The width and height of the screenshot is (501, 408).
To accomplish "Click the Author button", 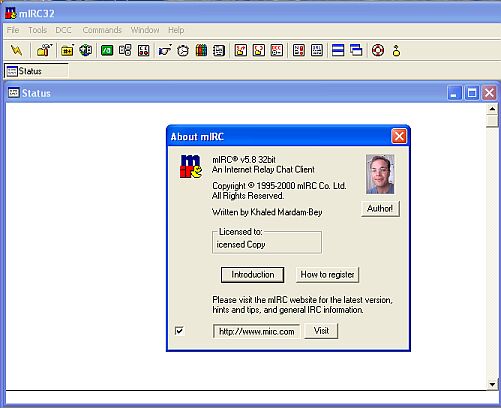I will pos(380,209).
